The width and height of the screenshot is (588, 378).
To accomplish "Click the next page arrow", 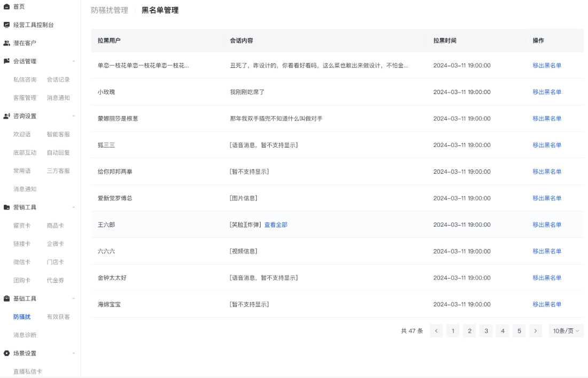I will tap(535, 331).
